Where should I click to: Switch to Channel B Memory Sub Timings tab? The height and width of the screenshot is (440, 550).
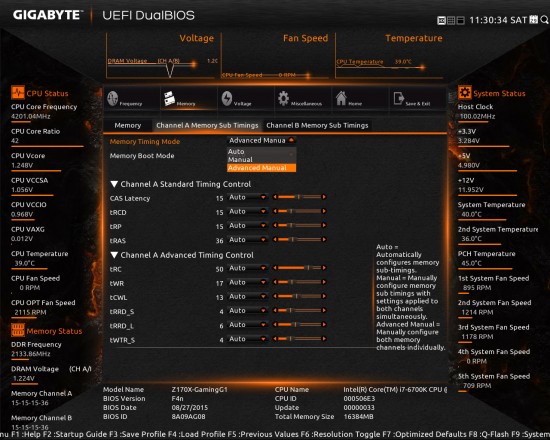(x=317, y=126)
